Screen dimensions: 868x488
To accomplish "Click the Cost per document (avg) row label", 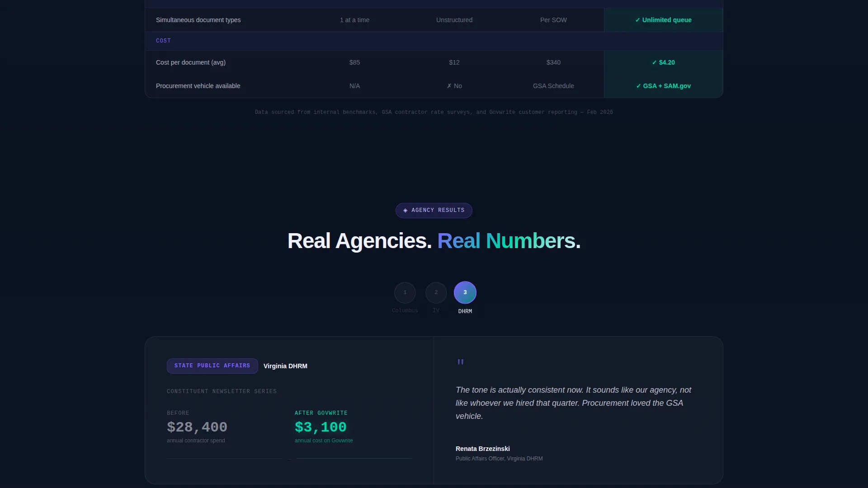I will (191, 62).
